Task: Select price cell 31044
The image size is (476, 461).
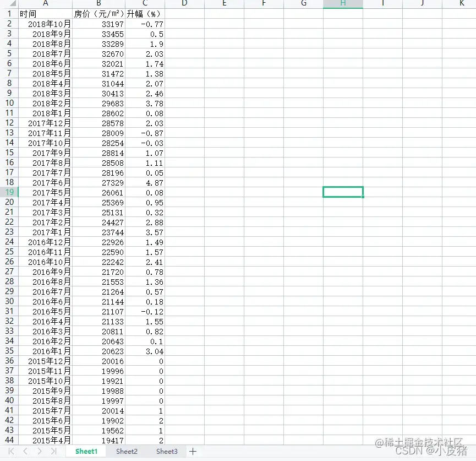Action: coord(99,83)
